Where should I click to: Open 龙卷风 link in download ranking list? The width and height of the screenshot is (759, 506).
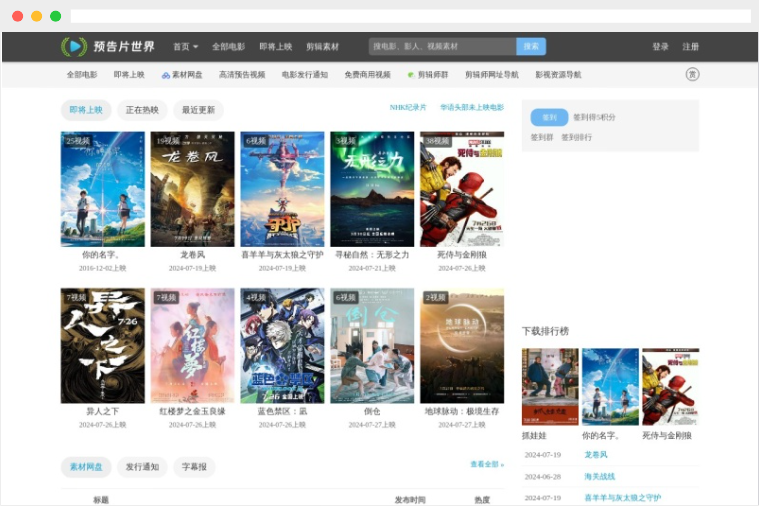[x=596, y=455]
